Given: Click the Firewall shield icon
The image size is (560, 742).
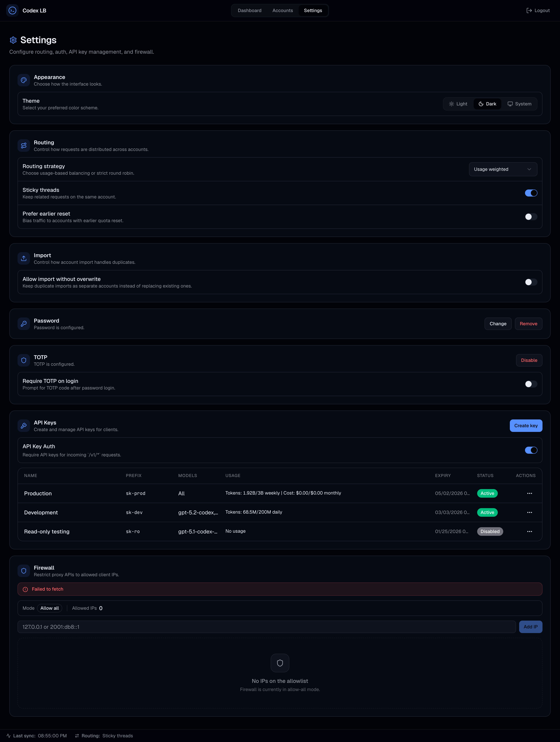Looking at the screenshot, I should (x=24, y=571).
